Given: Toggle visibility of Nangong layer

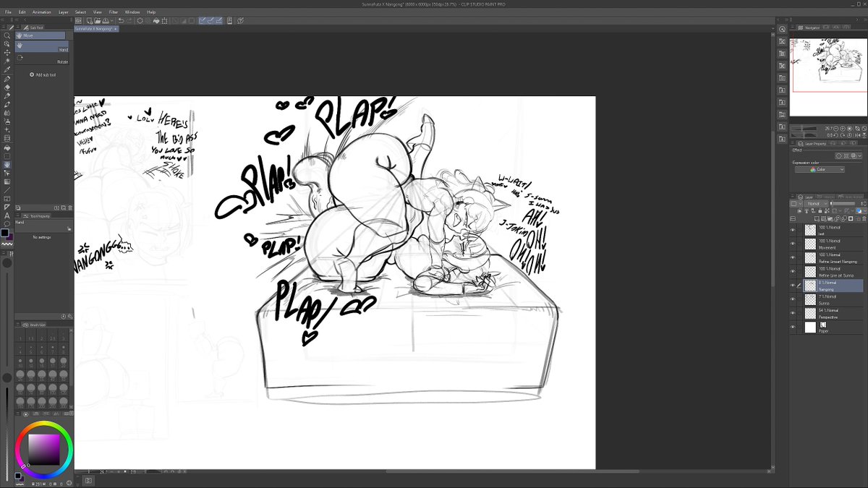Looking at the screenshot, I should pos(793,286).
